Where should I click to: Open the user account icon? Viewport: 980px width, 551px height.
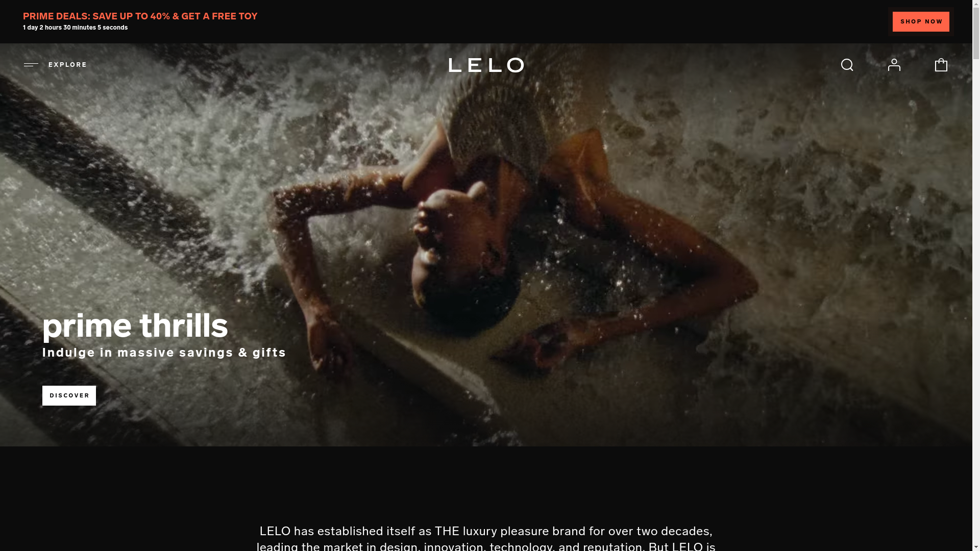click(x=894, y=65)
